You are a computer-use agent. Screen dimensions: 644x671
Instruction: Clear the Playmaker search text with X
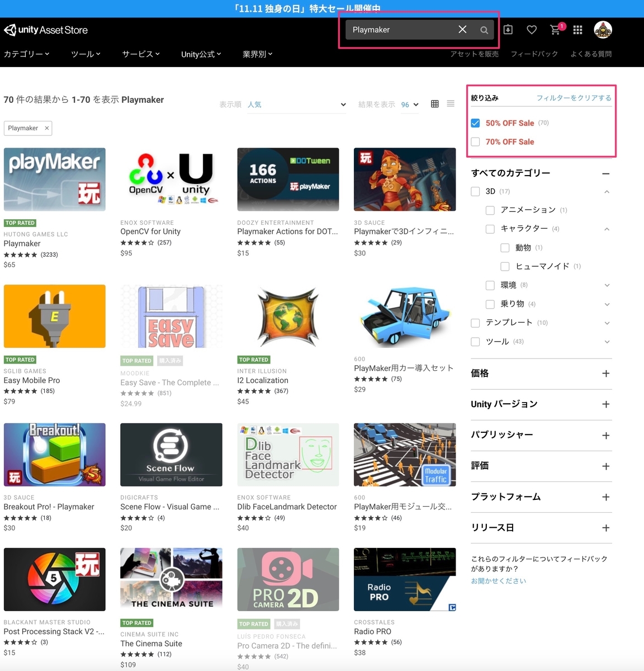click(462, 30)
